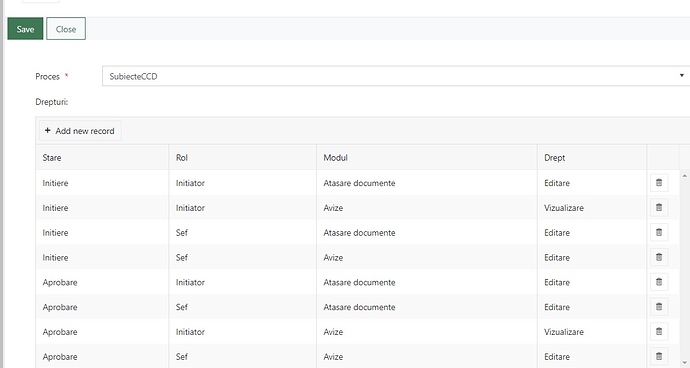Viewport: 690px width, 368px height.
Task: Delete the Aprobare Initiator Atasare documente row
Action: point(659,282)
